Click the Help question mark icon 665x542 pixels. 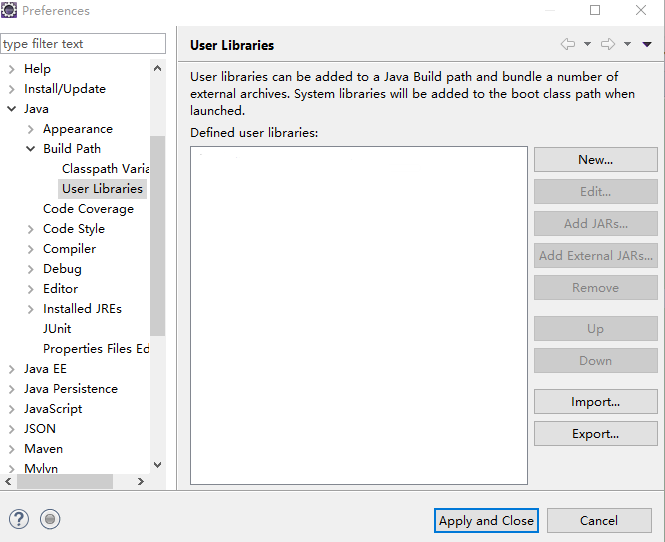pos(19,519)
